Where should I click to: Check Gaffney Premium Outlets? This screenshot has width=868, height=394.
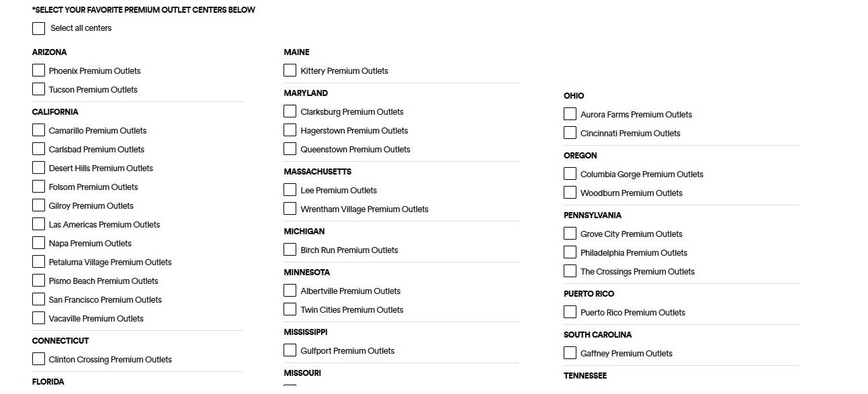(570, 353)
